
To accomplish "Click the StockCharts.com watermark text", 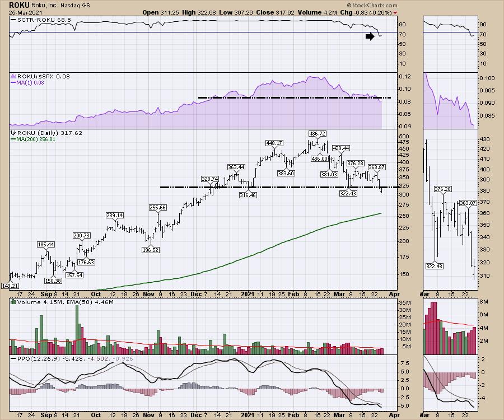I will point(372,5).
